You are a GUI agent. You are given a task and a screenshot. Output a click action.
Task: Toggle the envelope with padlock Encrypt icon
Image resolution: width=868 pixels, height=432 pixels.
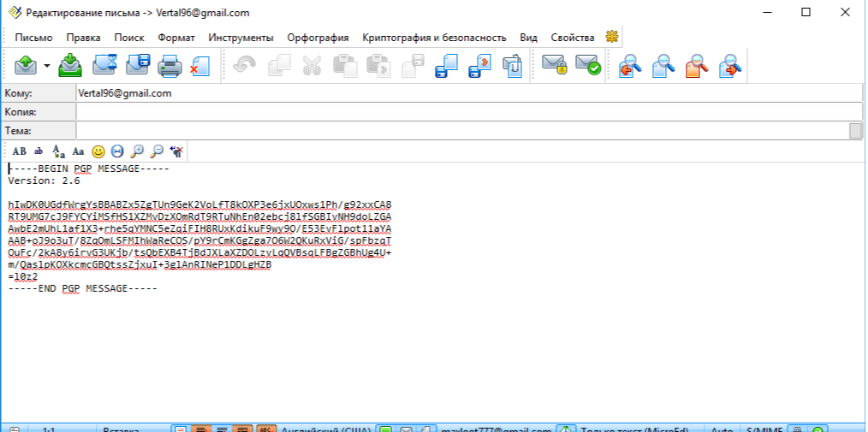(555, 64)
